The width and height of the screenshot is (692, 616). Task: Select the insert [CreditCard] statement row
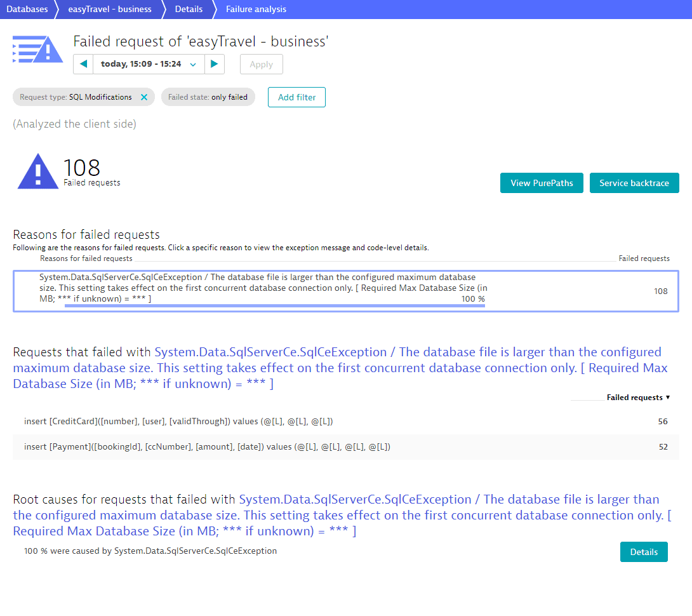346,422
